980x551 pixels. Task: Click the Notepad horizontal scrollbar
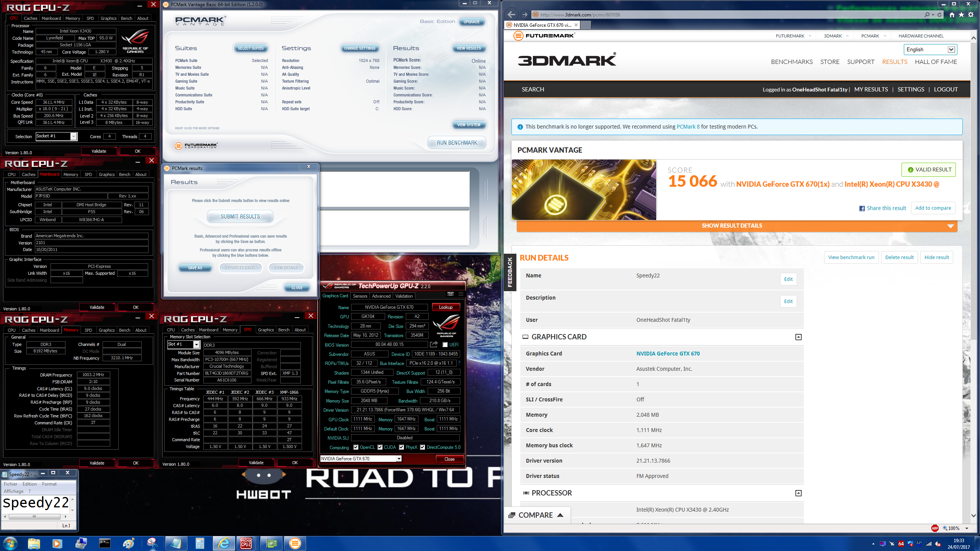click(34, 517)
